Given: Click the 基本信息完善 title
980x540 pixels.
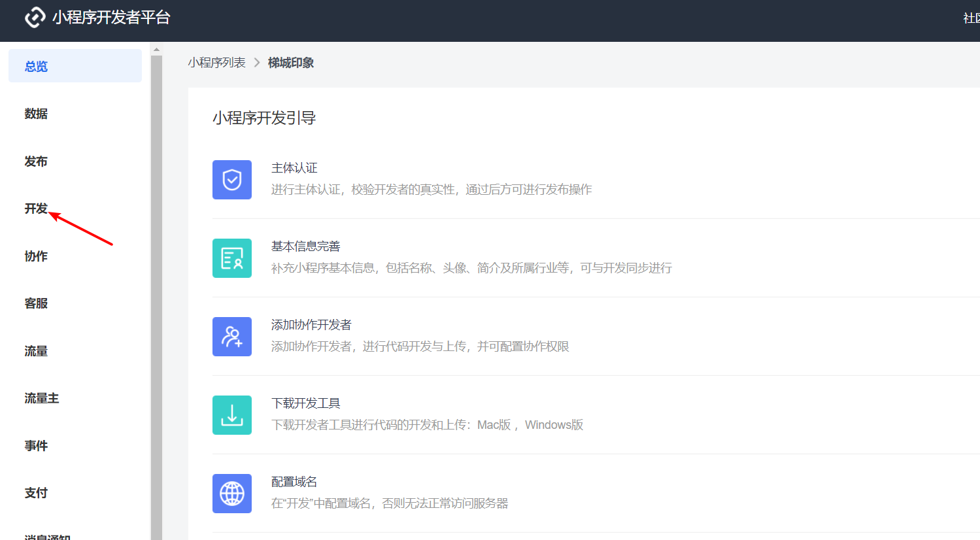Looking at the screenshot, I should tap(306, 246).
